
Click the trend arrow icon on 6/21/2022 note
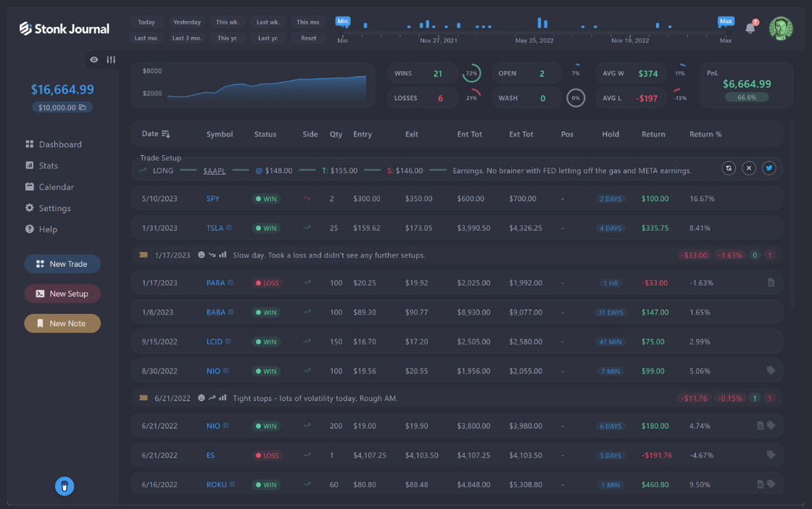[212, 397]
